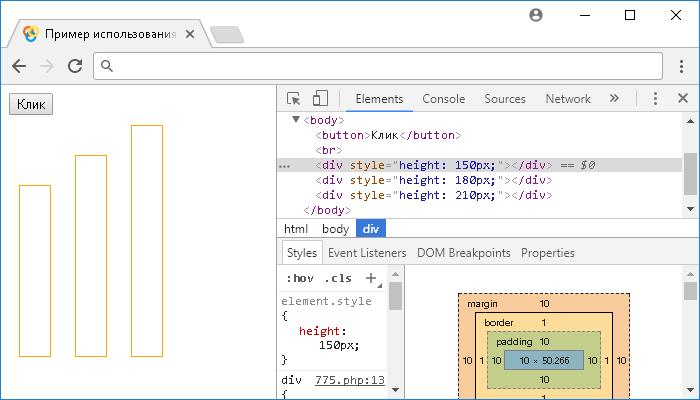
Task: Open the Properties sidebar tab
Action: (x=547, y=253)
